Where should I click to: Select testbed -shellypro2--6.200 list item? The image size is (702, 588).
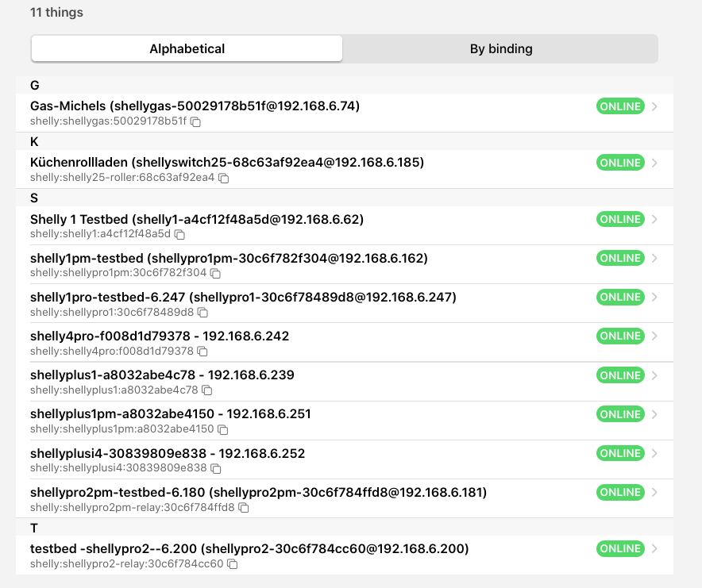[x=249, y=549]
